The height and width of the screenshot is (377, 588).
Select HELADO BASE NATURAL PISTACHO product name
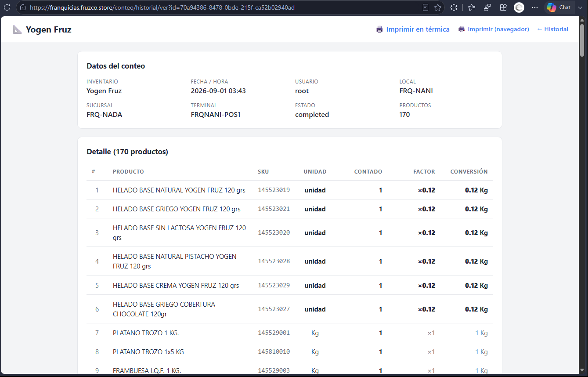(175, 261)
